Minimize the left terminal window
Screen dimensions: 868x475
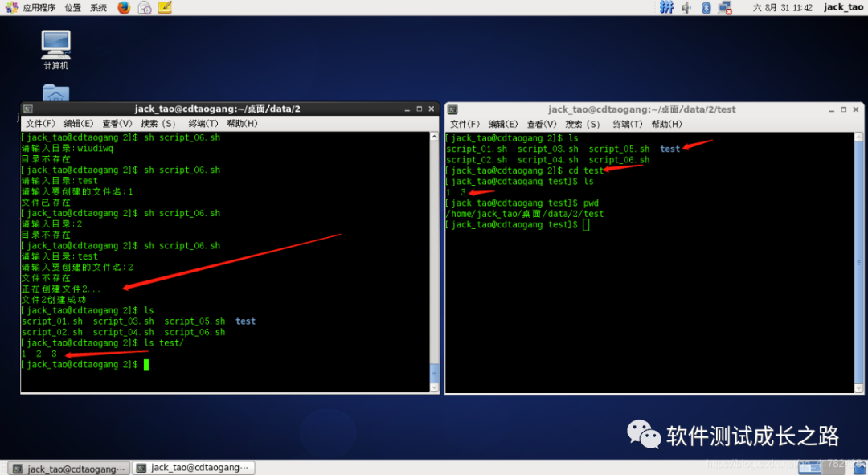[407, 109]
